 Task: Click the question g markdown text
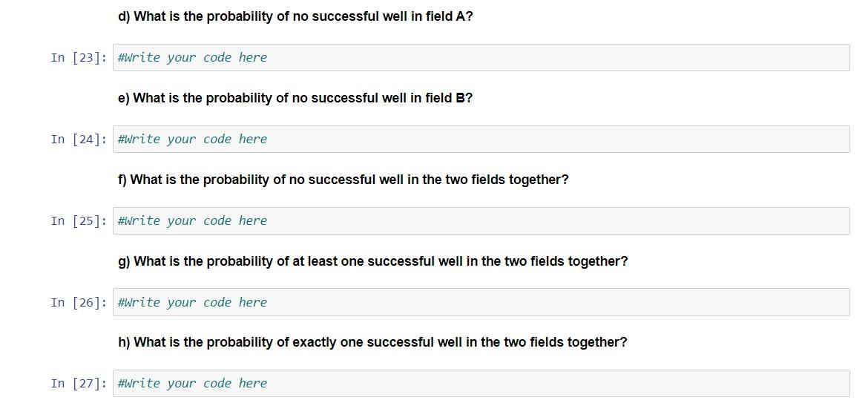click(x=372, y=261)
